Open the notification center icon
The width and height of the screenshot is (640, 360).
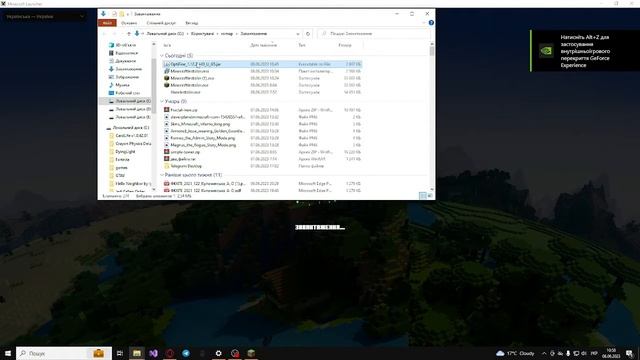coord(629,353)
